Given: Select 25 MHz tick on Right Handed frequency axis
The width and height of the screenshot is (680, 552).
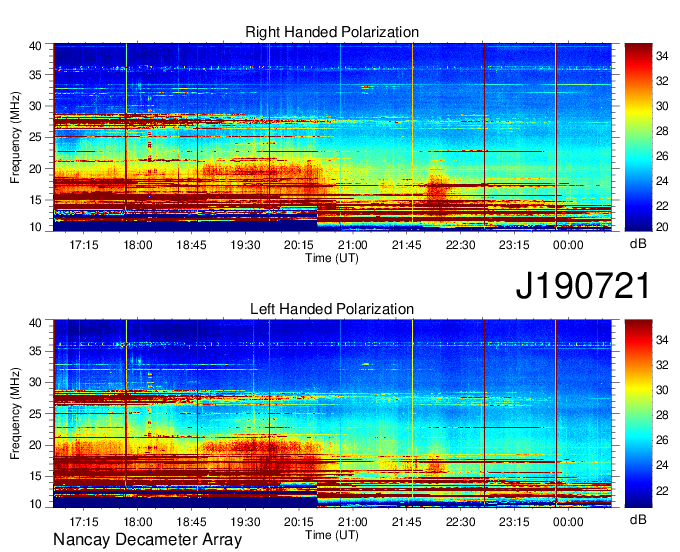Looking at the screenshot, I should [x=36, y=137].
